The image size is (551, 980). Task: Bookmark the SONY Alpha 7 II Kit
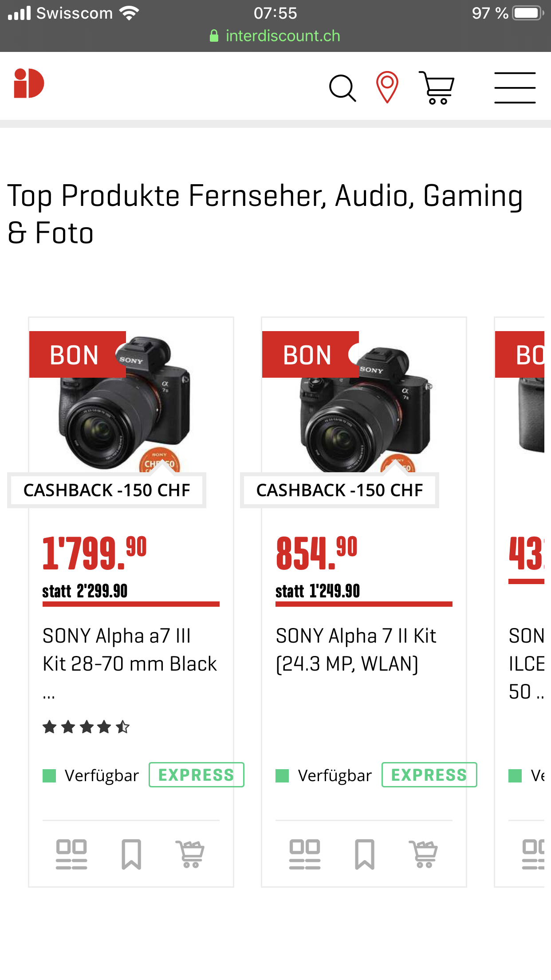tap(364, 854)
